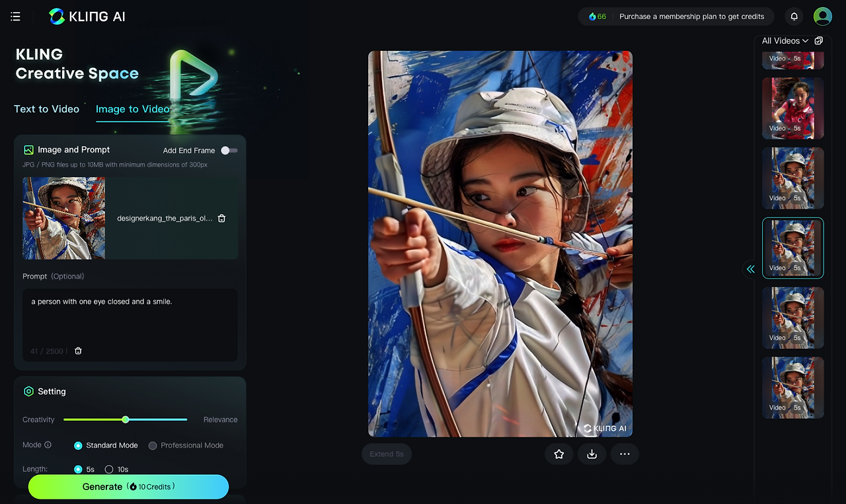Click the Kling AI logo
The height and width of the screenshot is (504, 846).
(x=87, y=17)
